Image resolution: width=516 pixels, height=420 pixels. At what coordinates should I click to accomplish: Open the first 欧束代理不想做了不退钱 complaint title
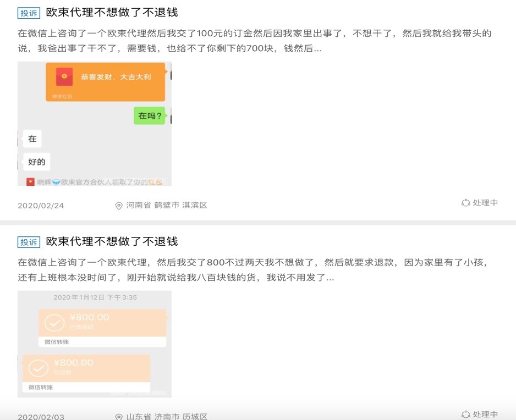click(x=112, y=12)
